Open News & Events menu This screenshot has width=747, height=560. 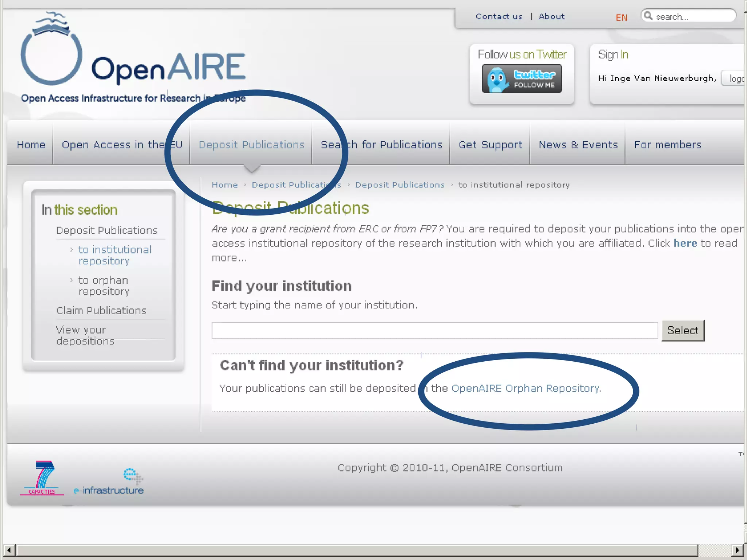(578, 145)
